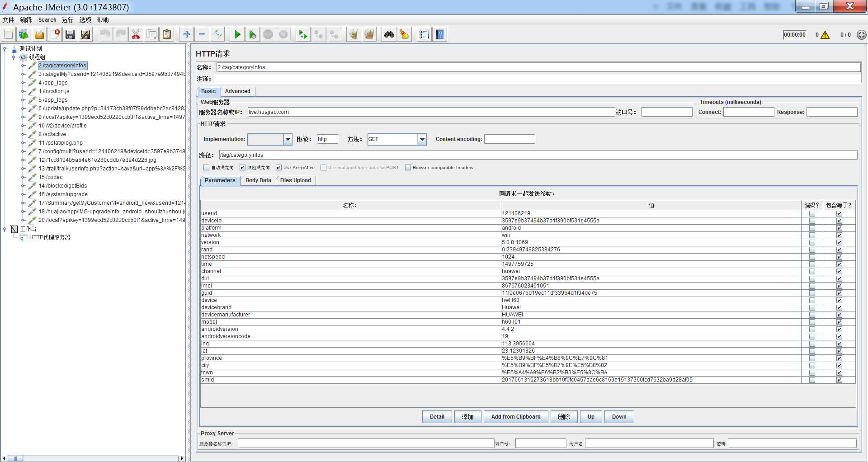Toggle include-equals checkbox for userid row
The image size is (868, 462).
point(839,213)
